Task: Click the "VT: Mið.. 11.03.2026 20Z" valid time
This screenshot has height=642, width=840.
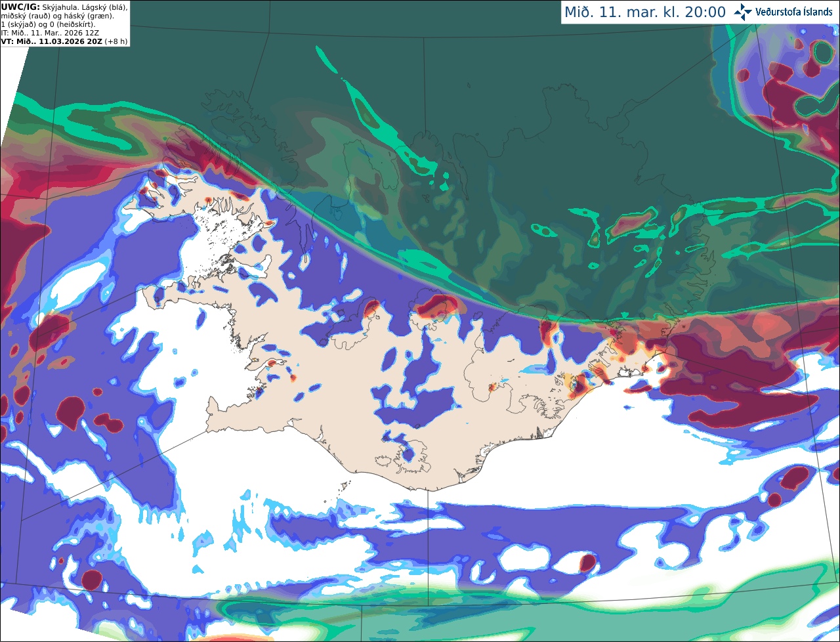Action: click(x=50, y=41)
